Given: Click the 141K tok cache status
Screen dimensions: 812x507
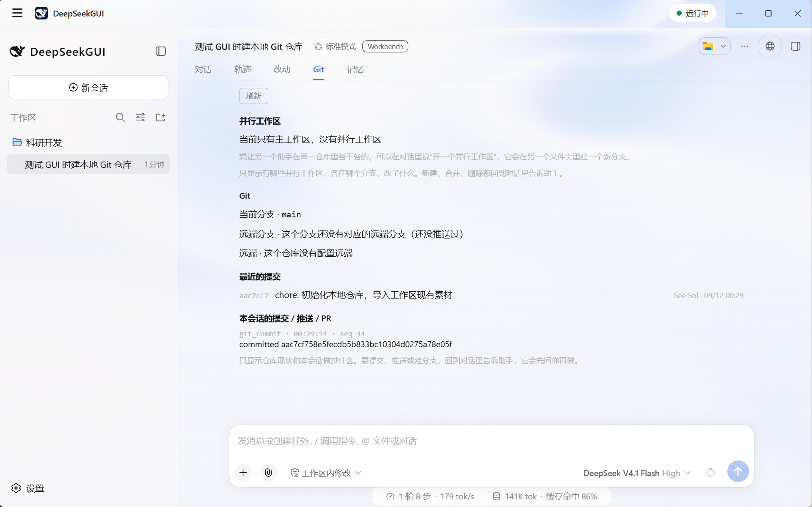Looking at the screenshot, I should [x=545, y=496].
